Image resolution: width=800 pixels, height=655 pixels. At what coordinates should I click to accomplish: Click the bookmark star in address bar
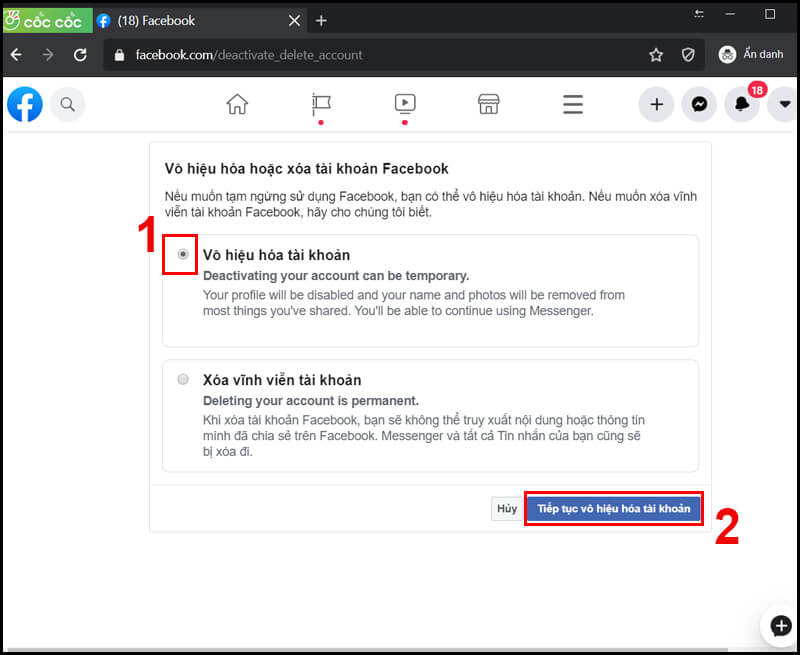655,54
